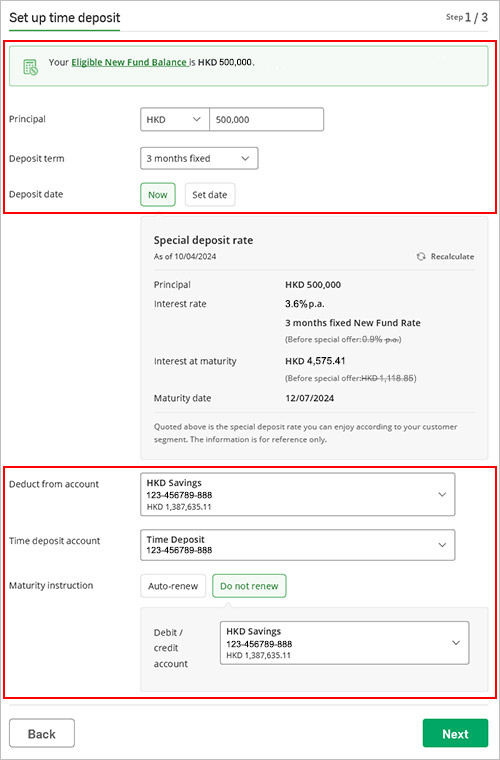
Task: Open the Eligible New Fund Balance link
Action: [x=129, y=62]
